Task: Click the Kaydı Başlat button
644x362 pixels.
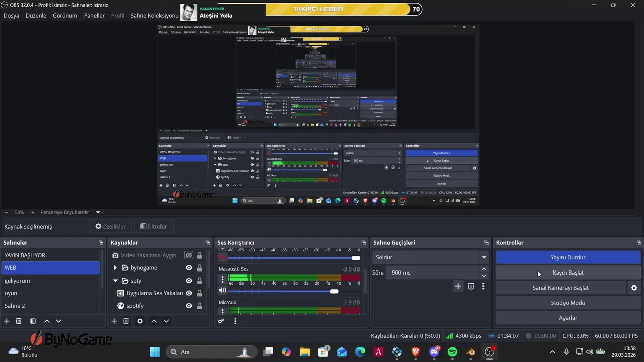Action: 568,273
